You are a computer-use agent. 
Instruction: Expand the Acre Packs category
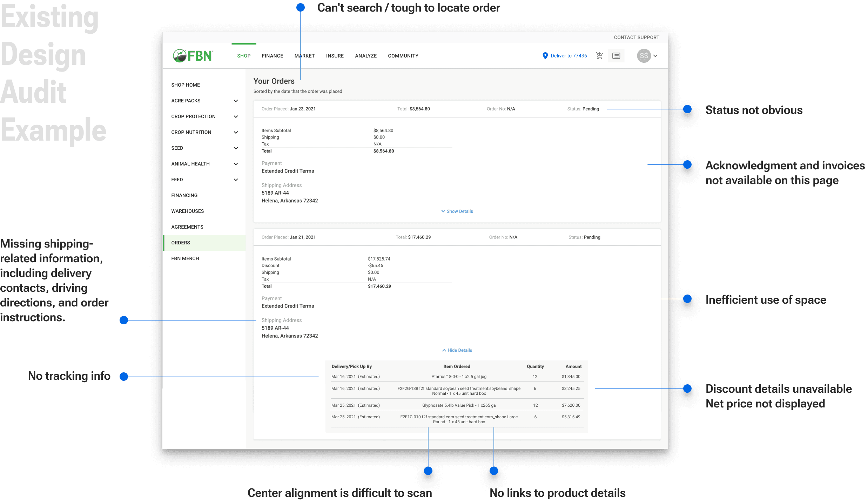click(236, 101)
